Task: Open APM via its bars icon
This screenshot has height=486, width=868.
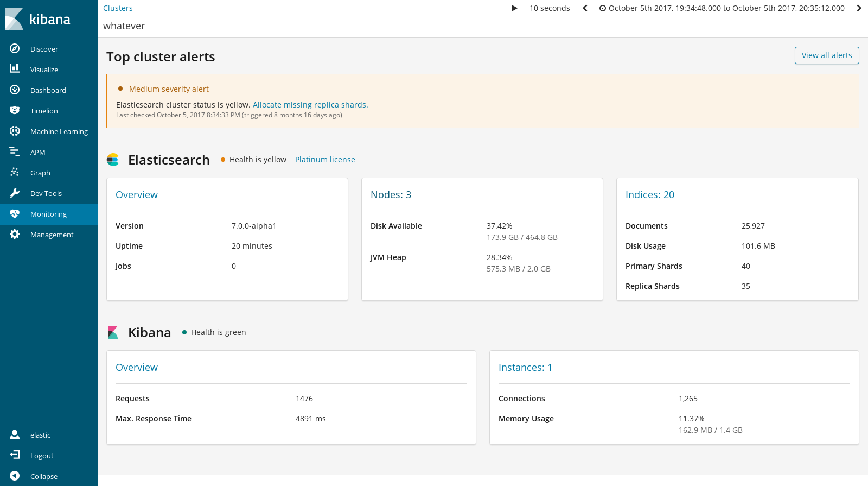Action: point(15,152)
